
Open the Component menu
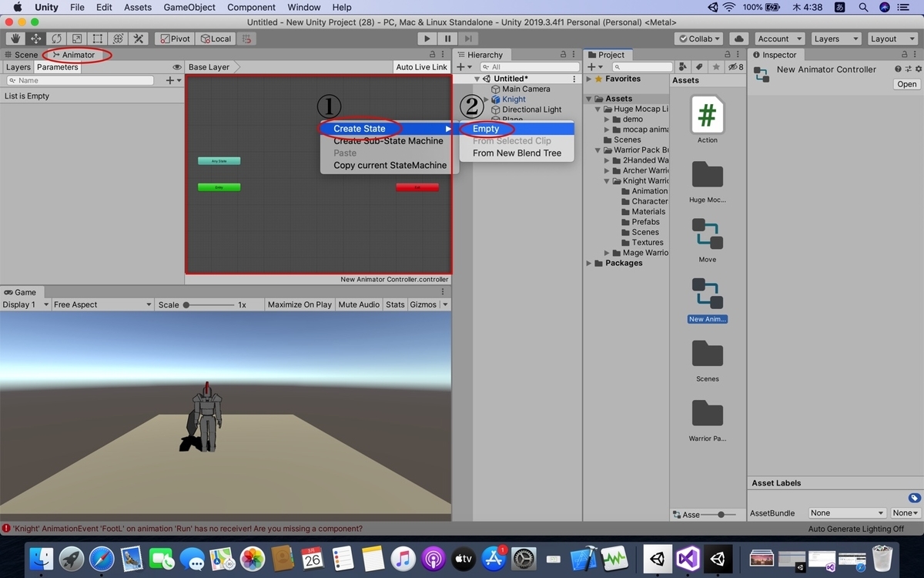pyautogui.click(x=251, y=7)
